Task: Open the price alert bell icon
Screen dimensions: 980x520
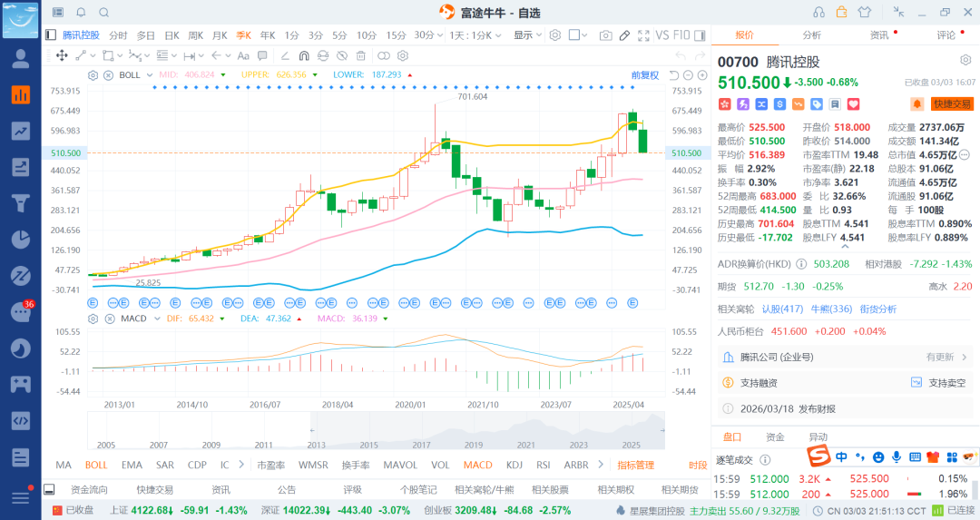Action: 917,104
